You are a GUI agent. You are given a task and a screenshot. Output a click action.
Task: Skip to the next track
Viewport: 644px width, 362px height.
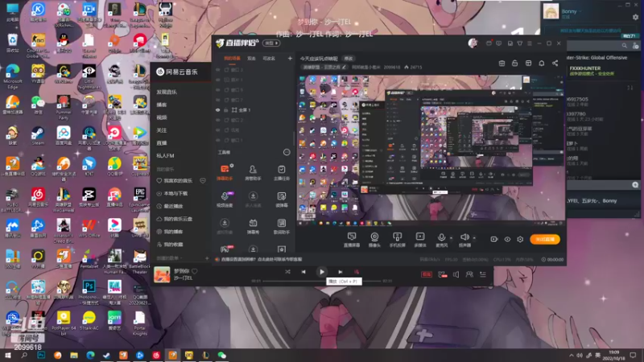click(340, 272)
